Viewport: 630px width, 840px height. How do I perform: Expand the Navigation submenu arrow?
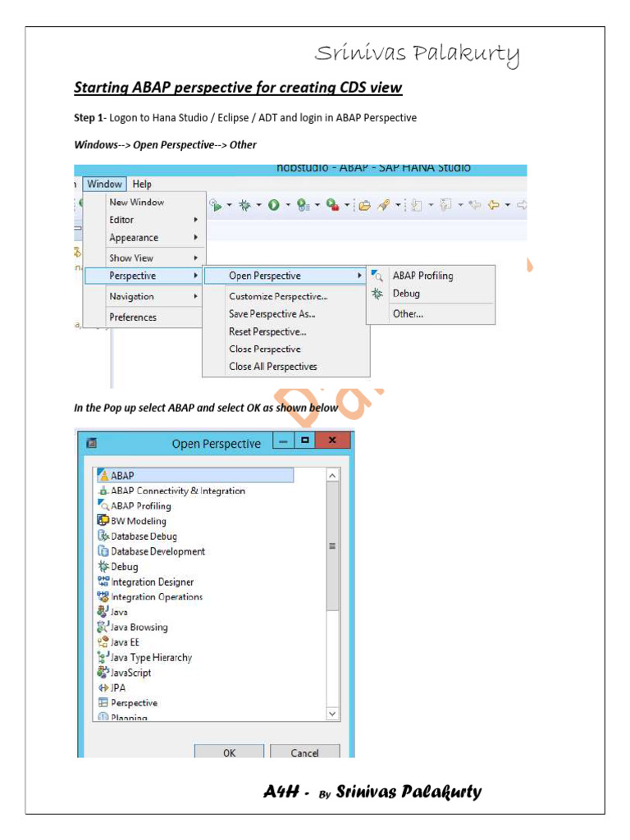coord(195,296)
